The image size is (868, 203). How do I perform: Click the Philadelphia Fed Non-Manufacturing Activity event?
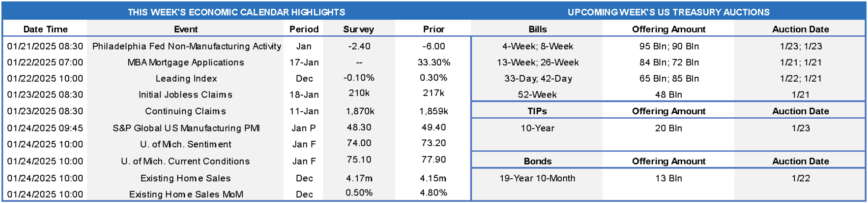pyautogui.click(x=186, y=46)
